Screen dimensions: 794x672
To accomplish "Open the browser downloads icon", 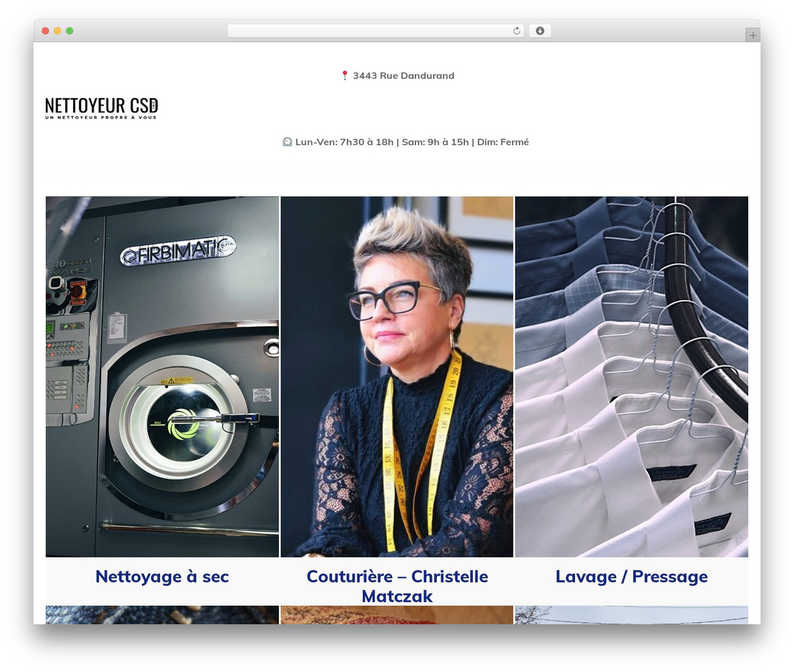I will (540, 31).
